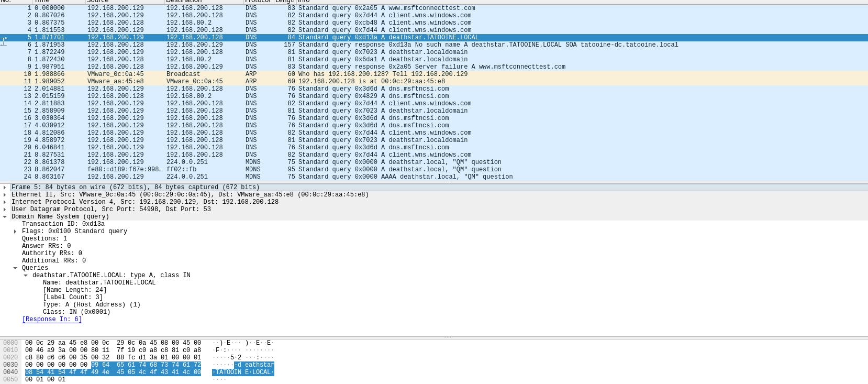Select packet 19 at time 4.858972
Viewport: 868px width, 384px height.
pyautogui.click(x=434, y=140)
